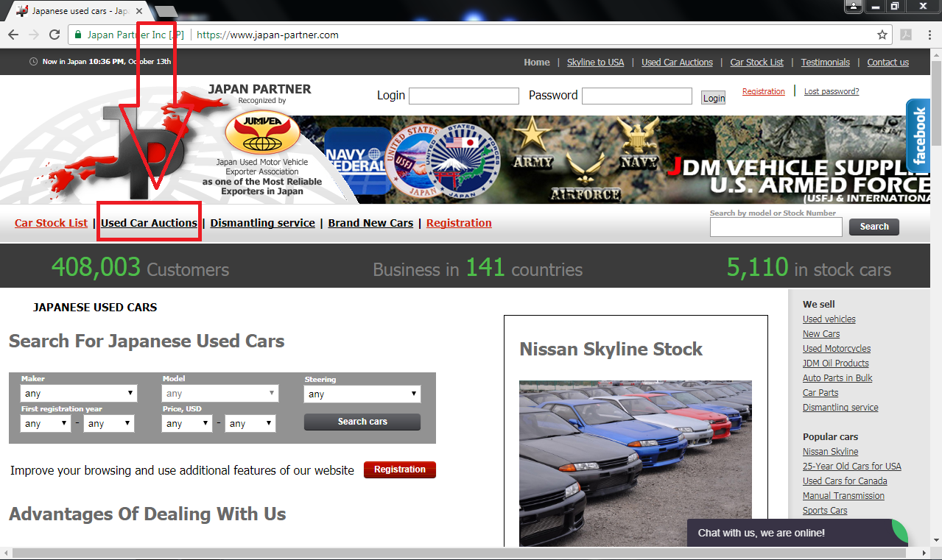Screen dimensions: 942x560
Task: Open the Chrome three-dot menu
Action: coord(929,35)
